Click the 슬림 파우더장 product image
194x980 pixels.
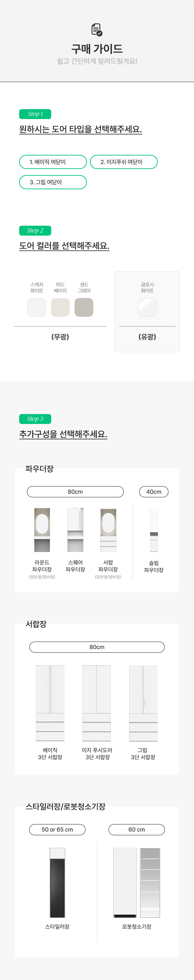coord(154,530)
